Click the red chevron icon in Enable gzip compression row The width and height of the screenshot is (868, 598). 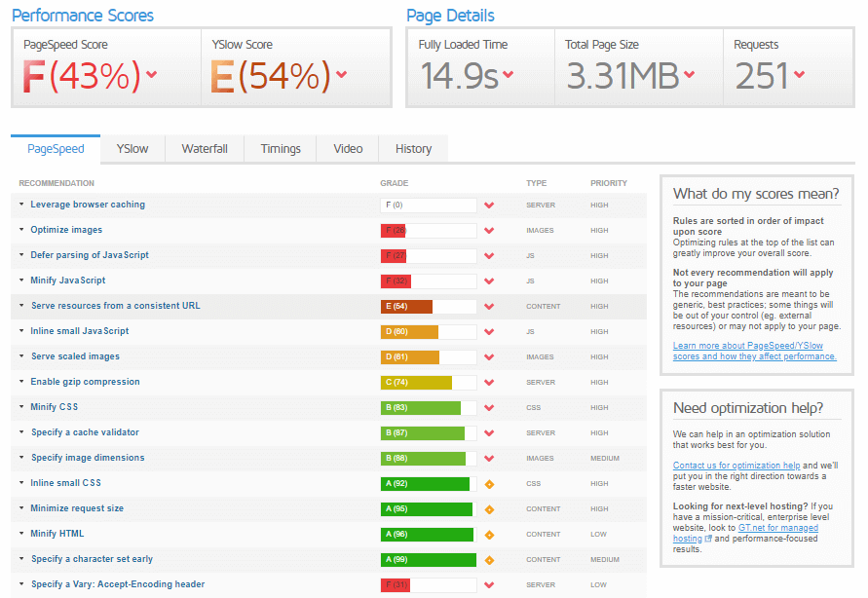(489, 382)
